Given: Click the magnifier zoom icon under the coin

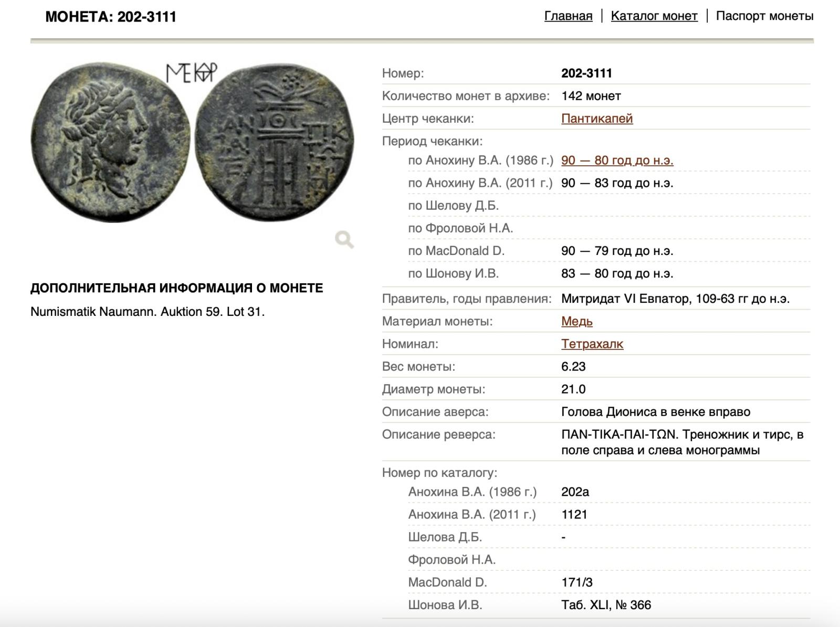Looking at the screenshot, I should click(344, 239).
